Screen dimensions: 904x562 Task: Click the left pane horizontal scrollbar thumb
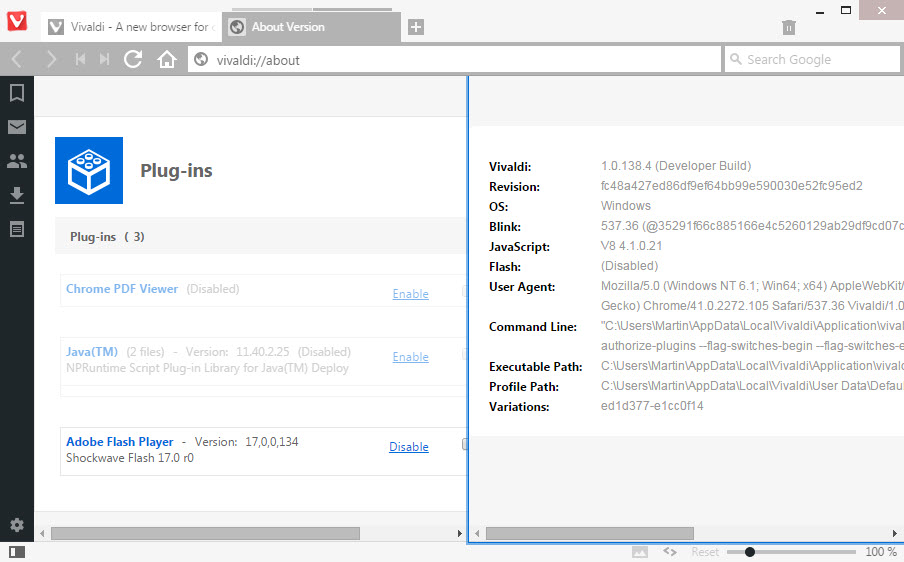coord(205,534)
